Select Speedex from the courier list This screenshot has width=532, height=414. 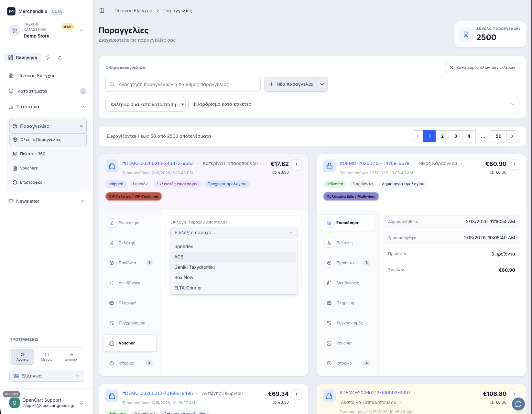click(234, 246)
